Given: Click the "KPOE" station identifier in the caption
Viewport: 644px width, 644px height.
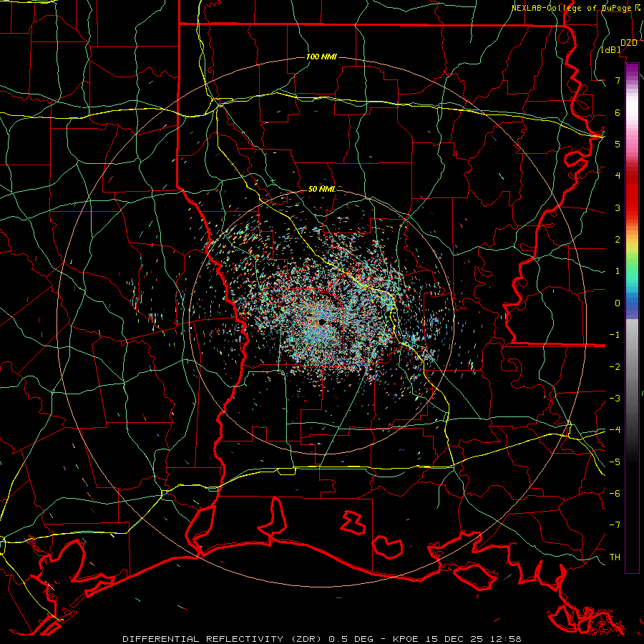Looking at the screenshot, I should [x=406, y=639].
